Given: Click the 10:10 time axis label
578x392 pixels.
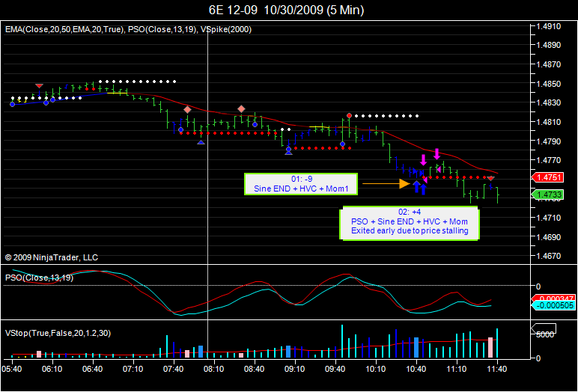Looking at the screenshot, I should (376, 368).
